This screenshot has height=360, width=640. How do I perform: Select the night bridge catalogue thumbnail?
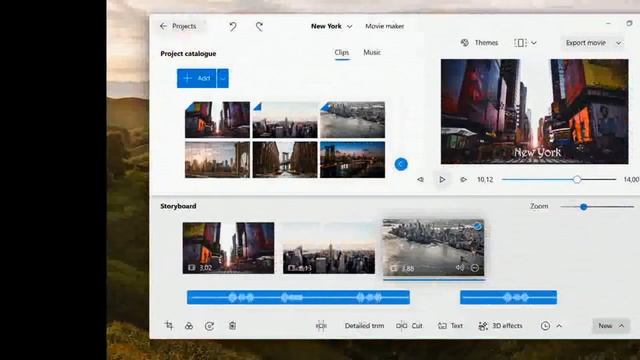click(352, 160)
